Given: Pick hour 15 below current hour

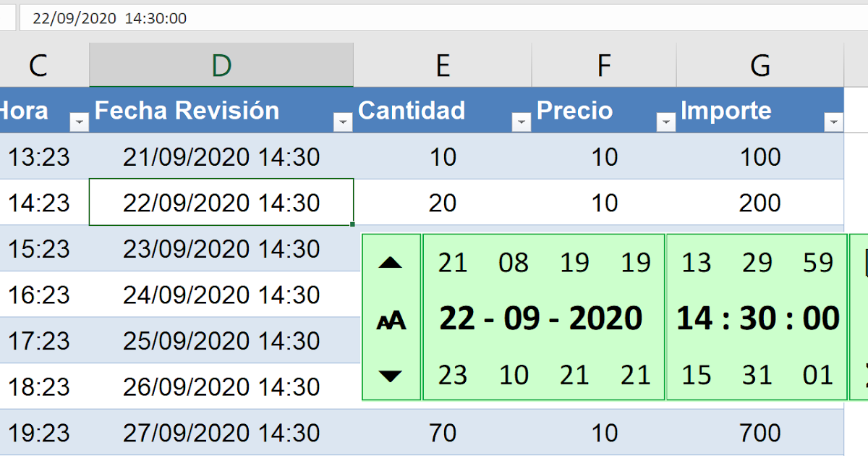Looking at the screenshot, I should point(697,376).
